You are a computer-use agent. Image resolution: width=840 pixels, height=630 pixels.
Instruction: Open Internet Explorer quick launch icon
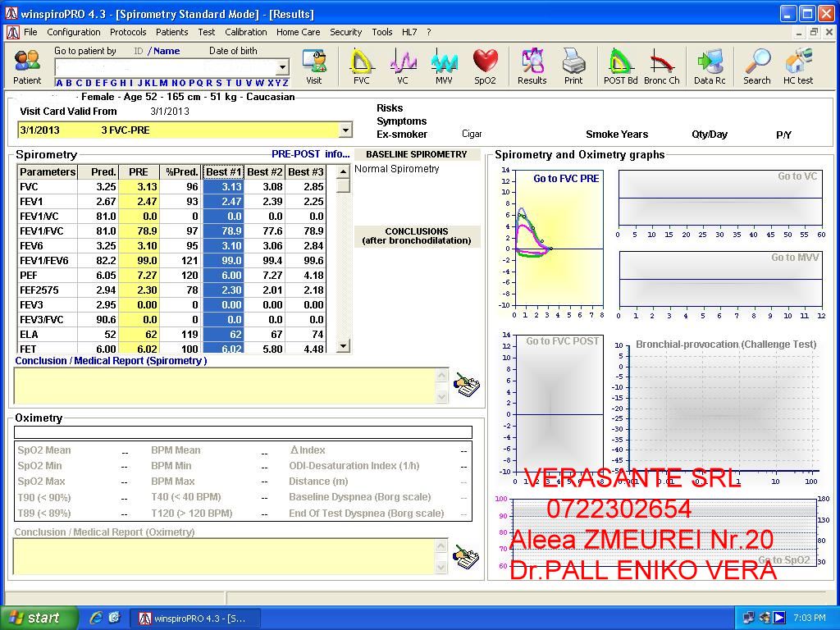point(96,618)
